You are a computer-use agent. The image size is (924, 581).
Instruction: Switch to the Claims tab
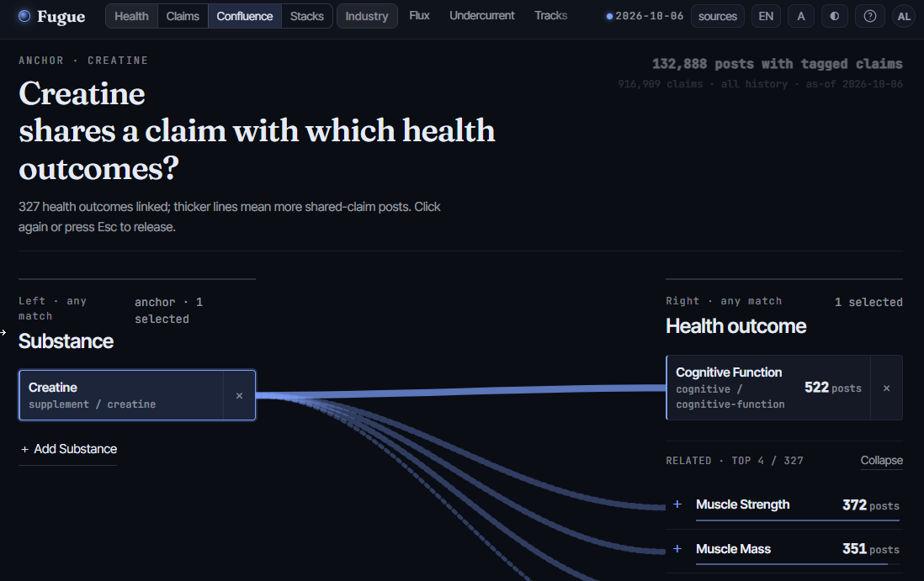coord(183,16)
